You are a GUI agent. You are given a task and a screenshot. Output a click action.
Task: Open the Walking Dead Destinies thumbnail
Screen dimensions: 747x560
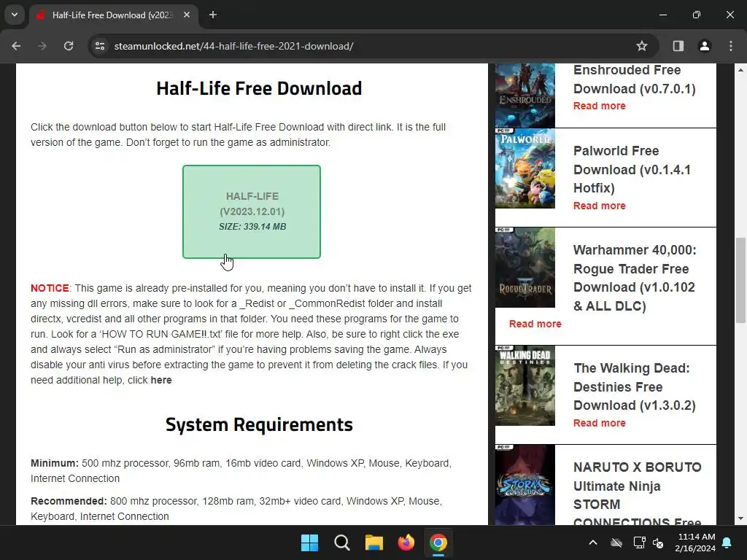coord(525,386)
